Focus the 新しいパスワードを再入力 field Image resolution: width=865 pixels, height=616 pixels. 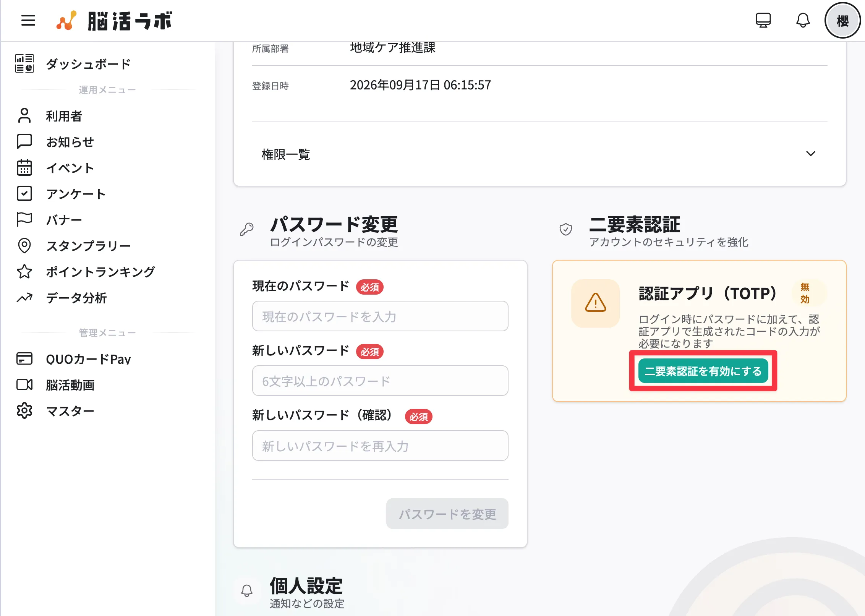380,446
